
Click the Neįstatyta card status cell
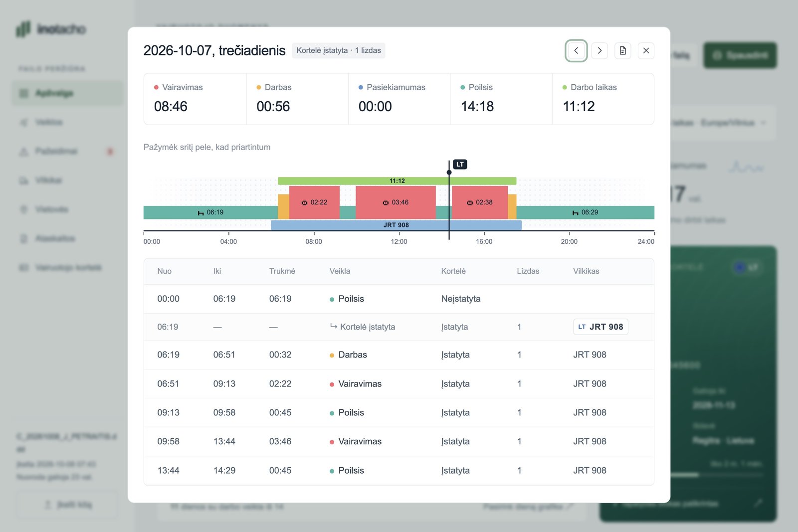point(461,299)
